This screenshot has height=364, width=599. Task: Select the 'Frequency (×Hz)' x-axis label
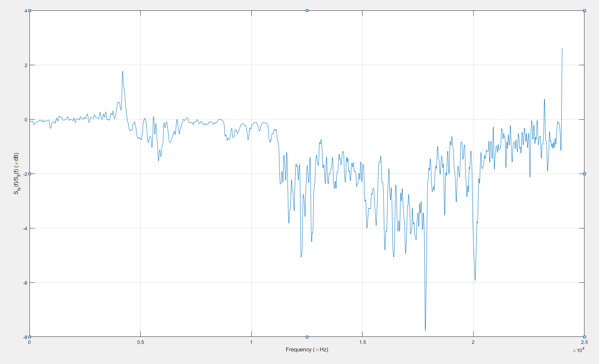tap(307, 349)
